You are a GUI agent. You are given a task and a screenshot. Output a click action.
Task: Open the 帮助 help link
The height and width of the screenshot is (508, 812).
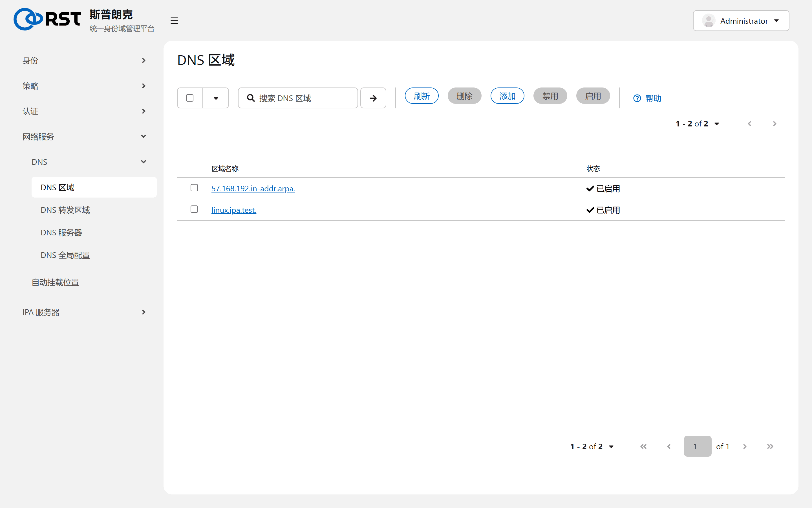(x=647, y=98)
